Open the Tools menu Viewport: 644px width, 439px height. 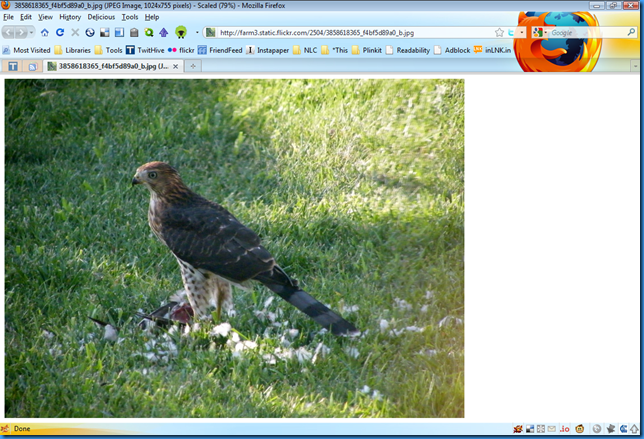coord(130,17)
